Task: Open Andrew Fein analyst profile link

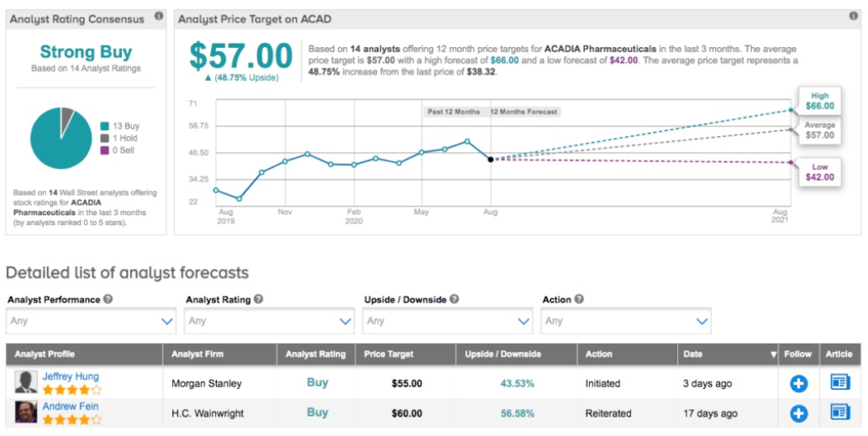Action: (x=71, y=407)
